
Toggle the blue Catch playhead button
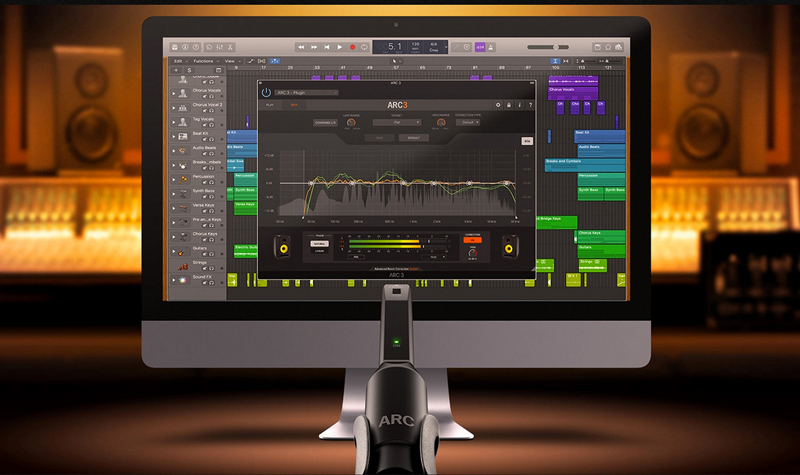274,61
